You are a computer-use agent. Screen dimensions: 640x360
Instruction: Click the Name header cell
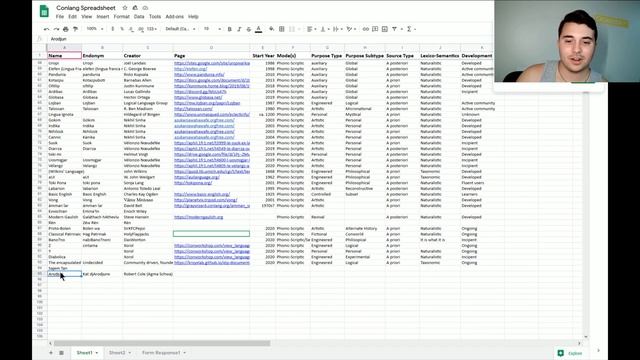pyautogui.click(x=64, y=56)
